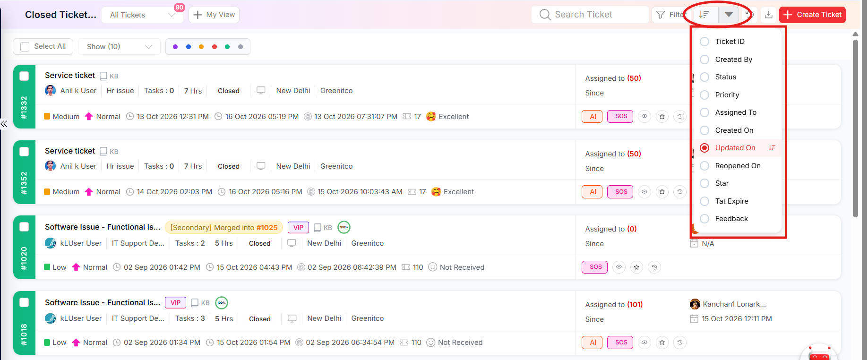Click the eye icon on ticket #1018
868x360 pixels.
[645, 343]
